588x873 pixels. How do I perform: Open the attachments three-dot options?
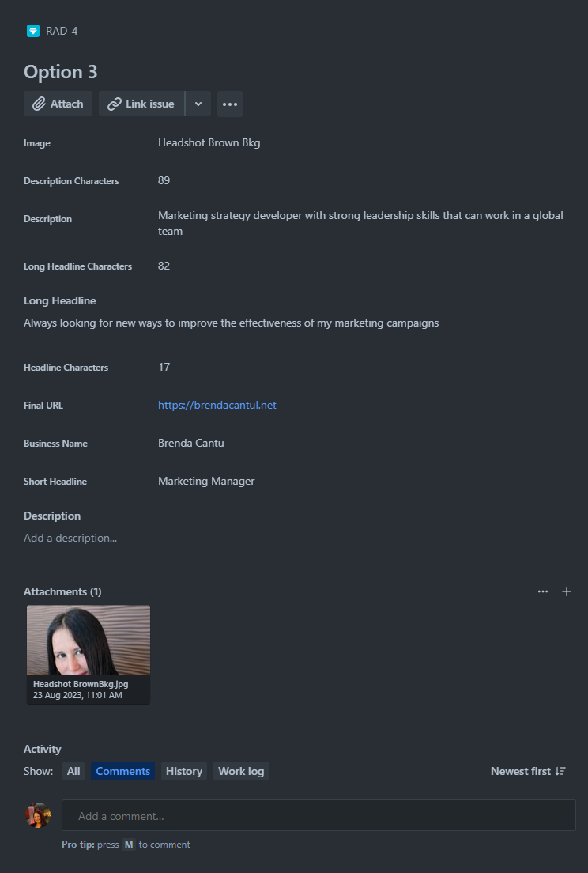[543, 591]
